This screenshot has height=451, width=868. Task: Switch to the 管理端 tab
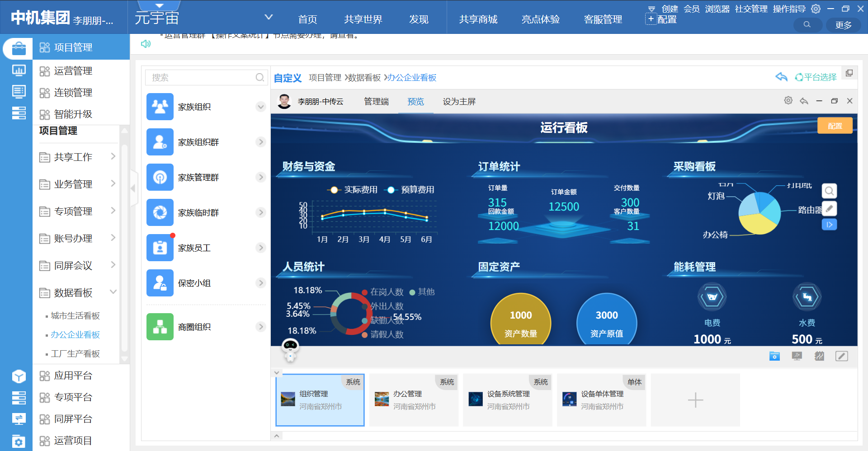[376, 102]
